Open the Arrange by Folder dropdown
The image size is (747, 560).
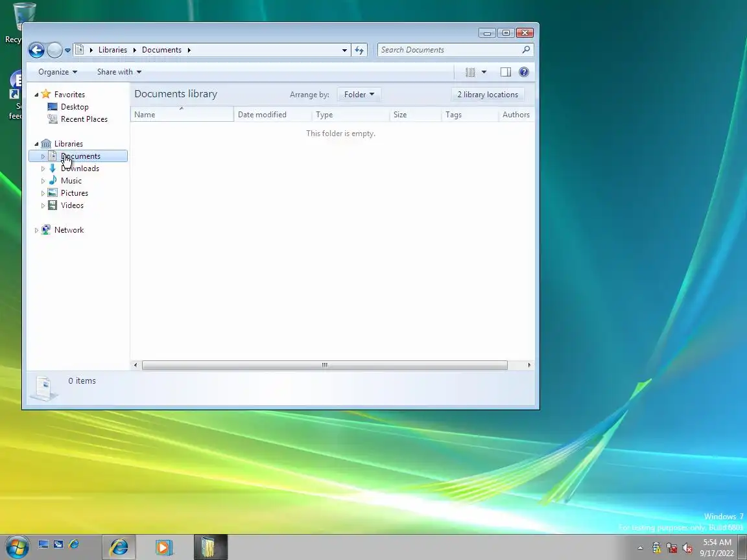(359, 94)
